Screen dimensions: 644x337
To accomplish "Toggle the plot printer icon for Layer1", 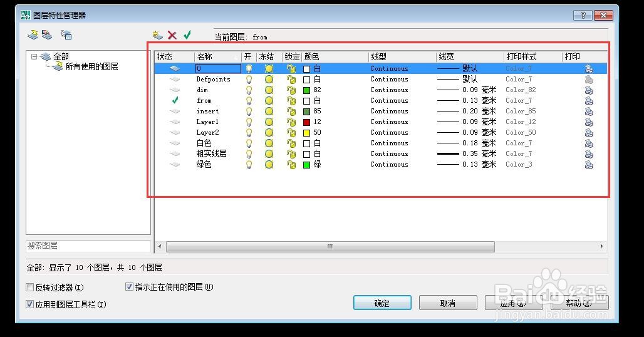I will (589, 122).
